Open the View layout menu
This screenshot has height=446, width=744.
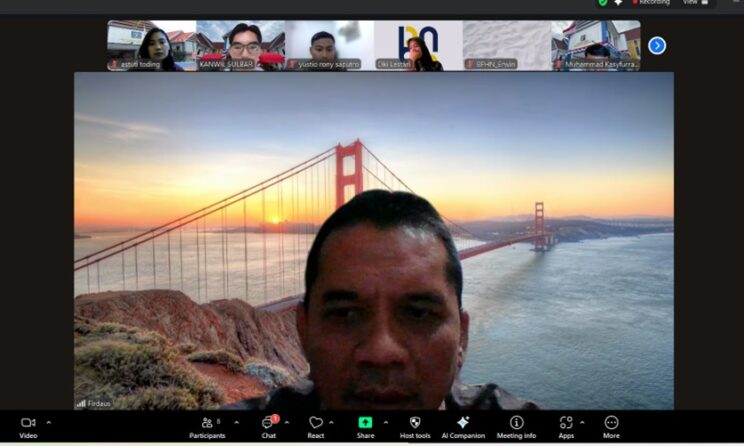pyautogui.click(x=690, y=3)
